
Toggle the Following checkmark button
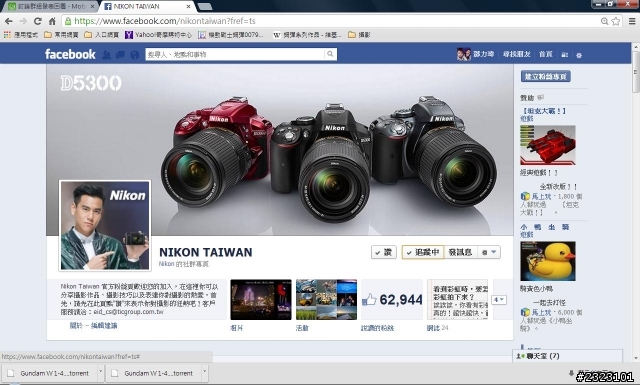click(423, 252)
